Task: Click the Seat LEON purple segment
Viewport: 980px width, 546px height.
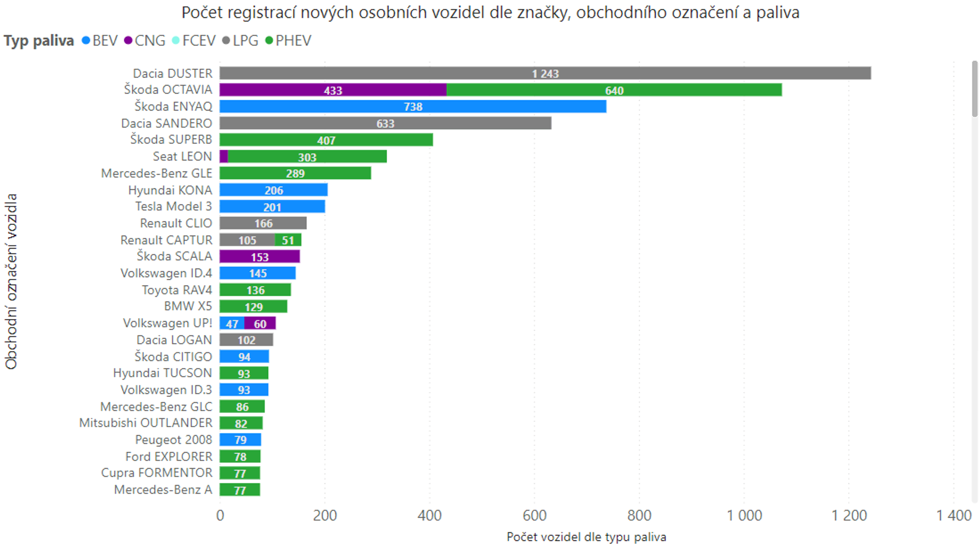Action: (x=223, y=157)
